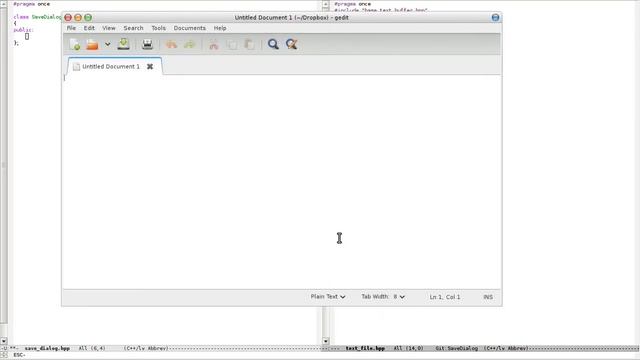Screen dimensions: 640x360
Task: Click the left editor scrollbar down arrow
Action: tap(4, 341)
